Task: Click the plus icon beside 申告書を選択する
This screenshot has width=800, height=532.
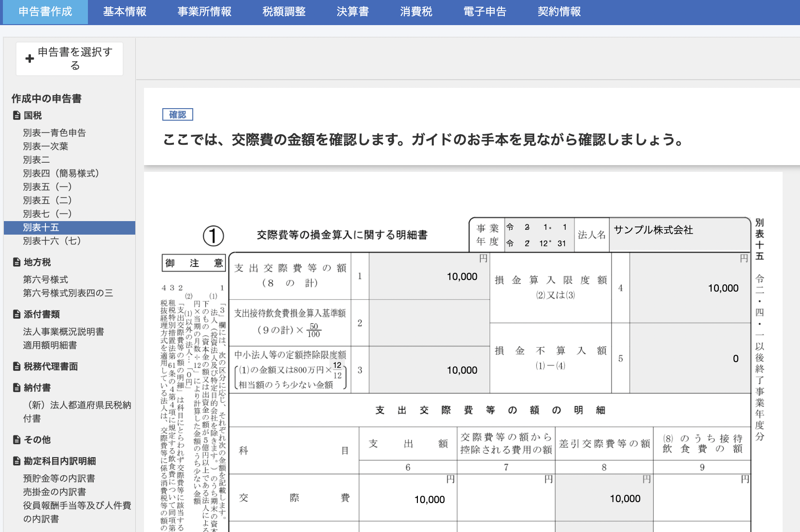Action: pos(29,58)
